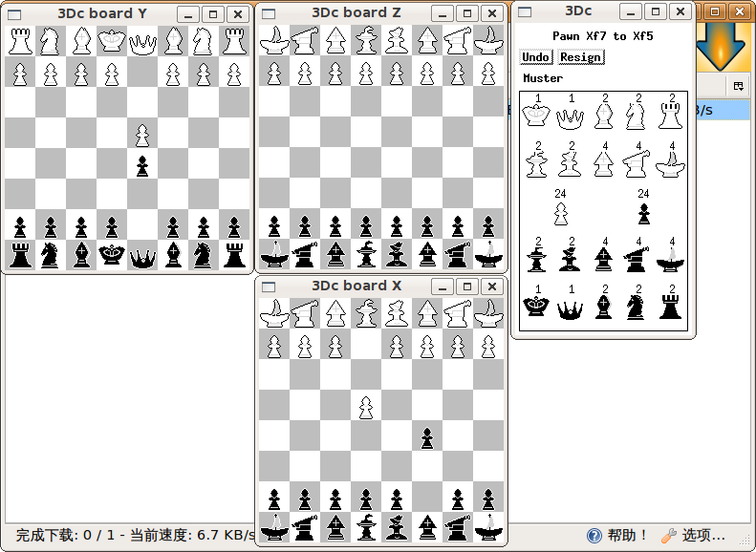The height and width of the screenshot is (552, 756).
Task: Select the black king on board Y
Action: click(112, 254)
